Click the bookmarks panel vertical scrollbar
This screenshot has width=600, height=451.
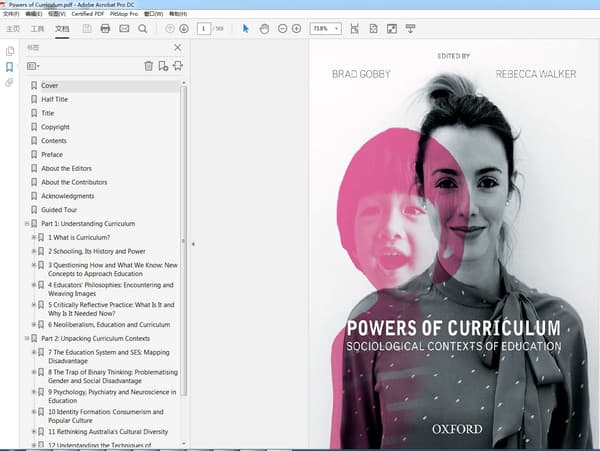coord(184,241)
